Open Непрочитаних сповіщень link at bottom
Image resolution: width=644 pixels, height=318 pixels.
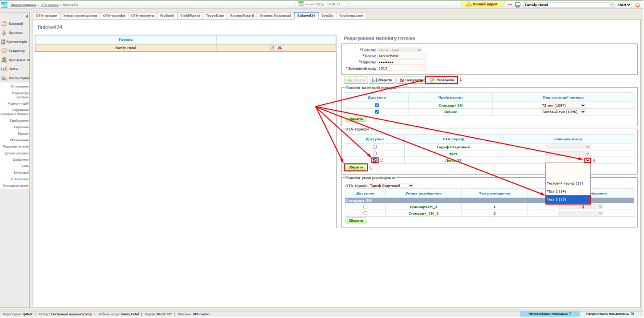click(x=550, y=314)
